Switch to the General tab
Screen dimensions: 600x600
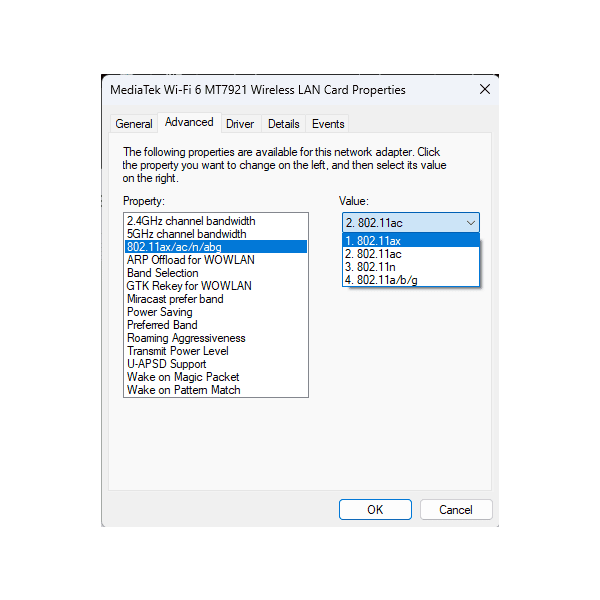134,124
